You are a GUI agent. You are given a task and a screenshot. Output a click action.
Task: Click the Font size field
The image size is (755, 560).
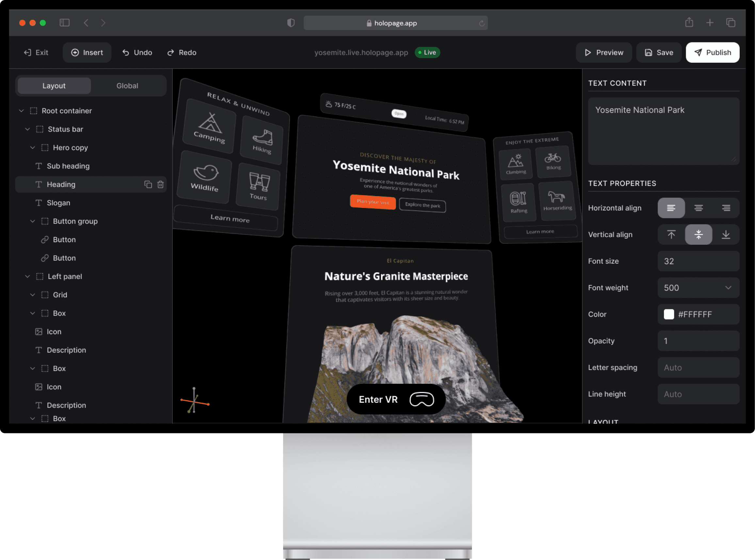point(699,261)
